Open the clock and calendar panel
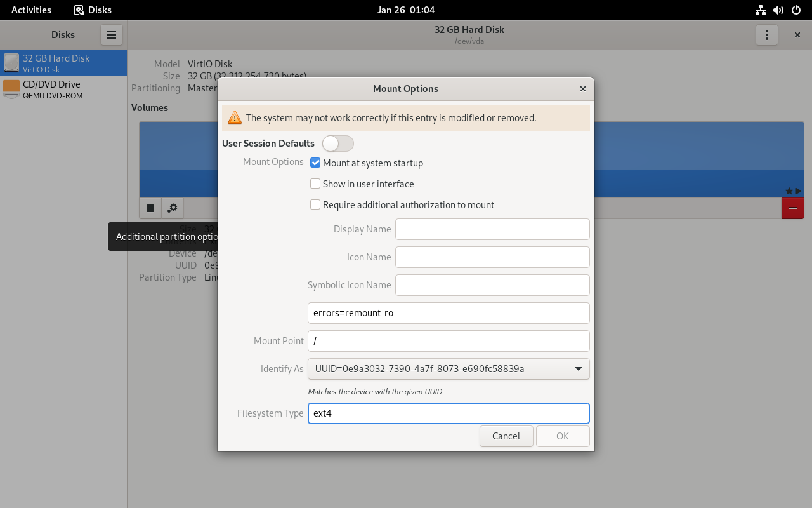The height and width of the screenshot is (508, 812). click(405, 10)
